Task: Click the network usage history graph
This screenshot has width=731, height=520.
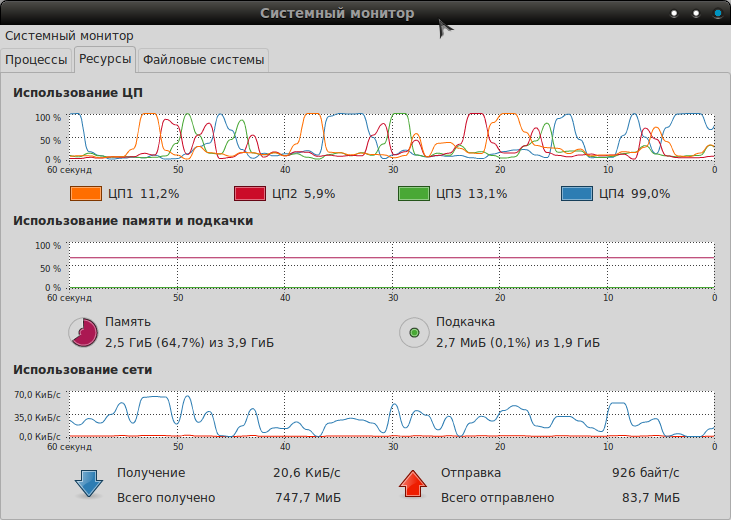Action: coord(390,414)
